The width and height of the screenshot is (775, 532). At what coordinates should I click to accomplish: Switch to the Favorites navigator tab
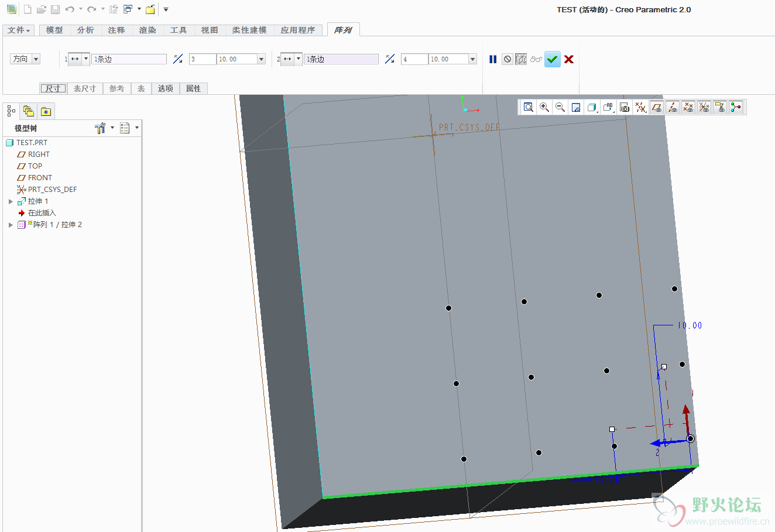(x=46, y=111)
